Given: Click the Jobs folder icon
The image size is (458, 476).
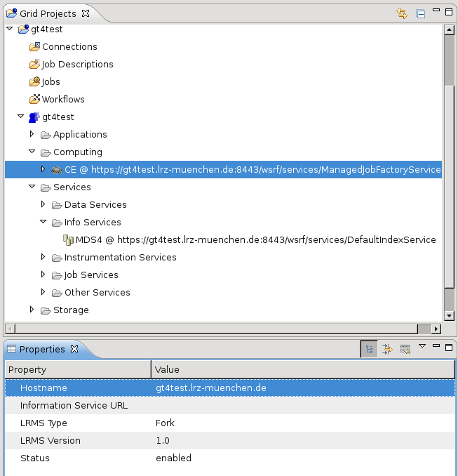Looking at the screenshot, I should point(34,81).
